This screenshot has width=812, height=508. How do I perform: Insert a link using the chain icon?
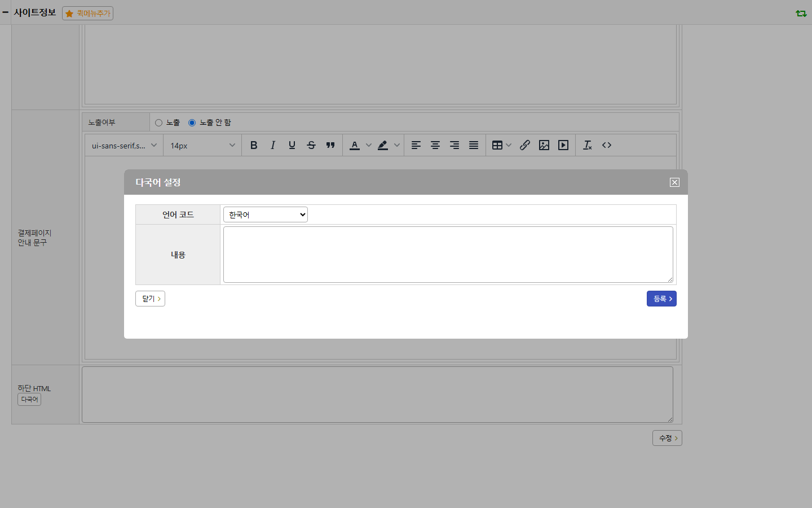tap(525, 145)
